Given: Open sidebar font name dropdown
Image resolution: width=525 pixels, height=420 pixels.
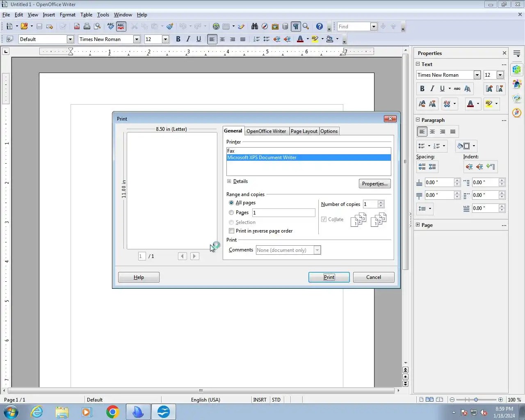Looking at the screenshot, I should [x=477, y=75].
